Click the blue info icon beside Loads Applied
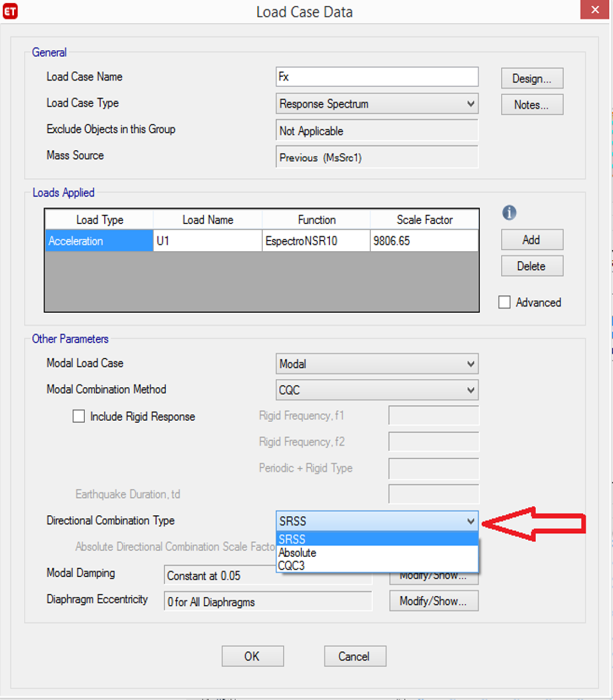Screen dimensions: 613x700 click(x=509, y=213)
